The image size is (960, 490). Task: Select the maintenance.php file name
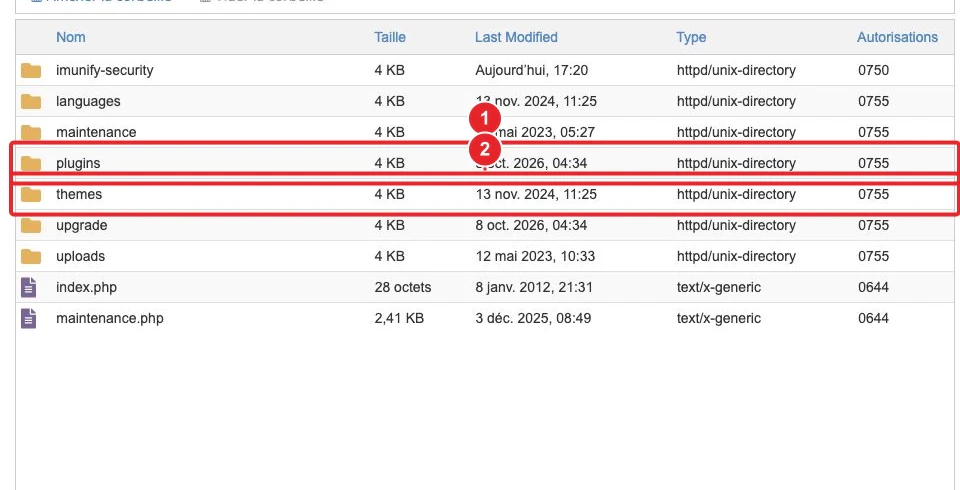click(110, 318)
